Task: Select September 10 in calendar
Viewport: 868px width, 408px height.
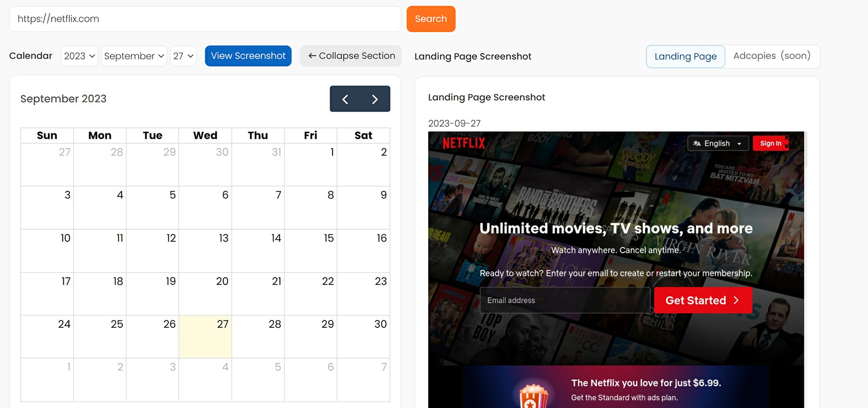Action: click(x=47, y=251)
